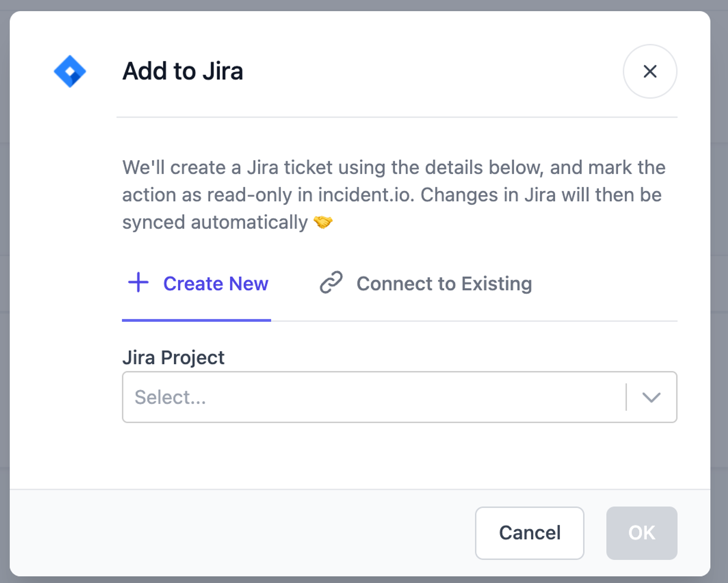Click the vertical separator in the project dropdown
The width and height of the screenshot is (728, 583).
point(626,397)
